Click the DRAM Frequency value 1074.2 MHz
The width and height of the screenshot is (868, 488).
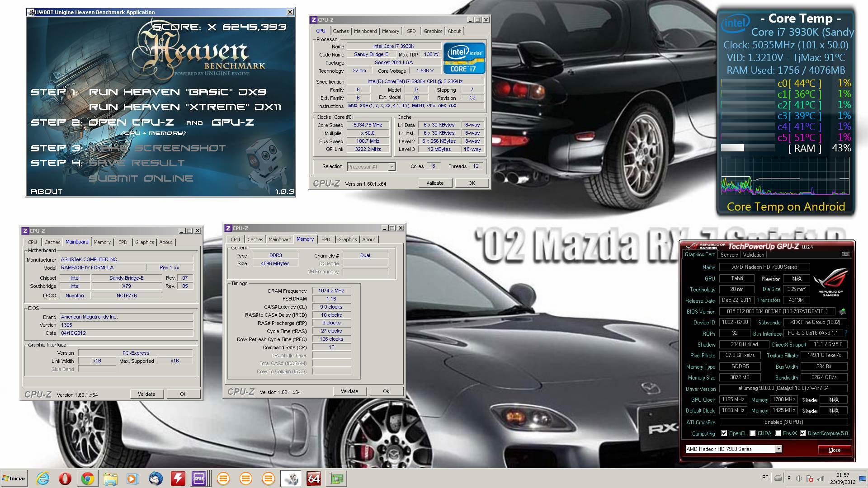(331, 291)
